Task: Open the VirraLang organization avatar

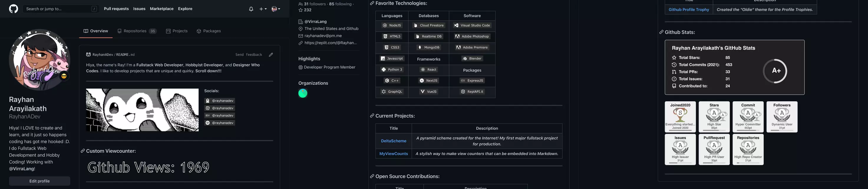Action: (303, 94)
